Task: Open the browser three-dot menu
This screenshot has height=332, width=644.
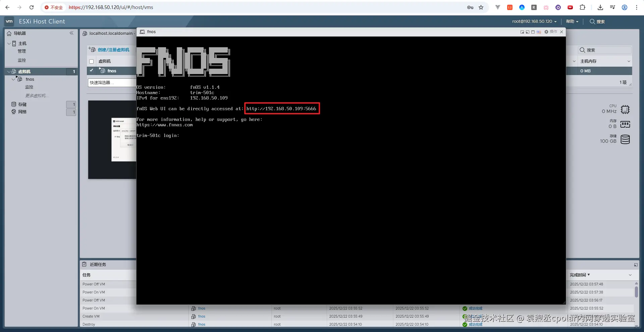Action: click(637, 7)
